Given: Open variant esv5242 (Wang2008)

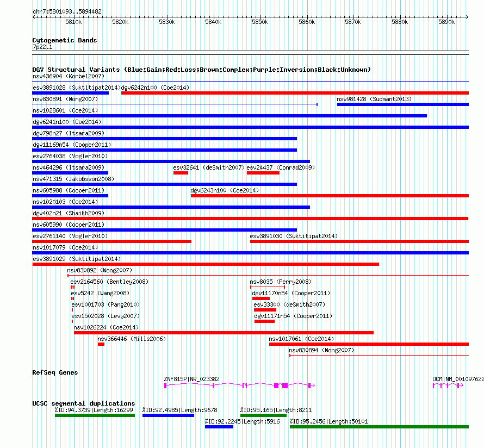Looking at the screenshot, I should pos(100,293).
